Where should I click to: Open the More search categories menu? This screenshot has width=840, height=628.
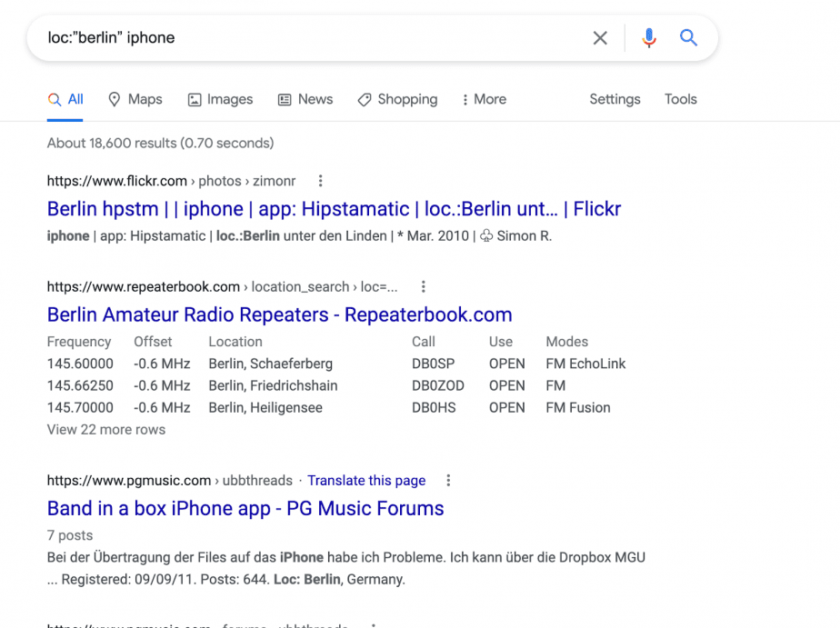485,100
